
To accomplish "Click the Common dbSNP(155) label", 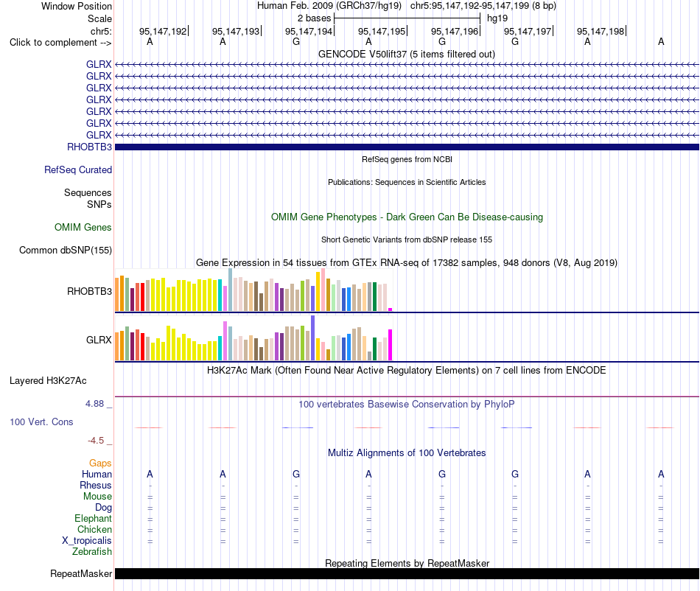I will [65, 250].
